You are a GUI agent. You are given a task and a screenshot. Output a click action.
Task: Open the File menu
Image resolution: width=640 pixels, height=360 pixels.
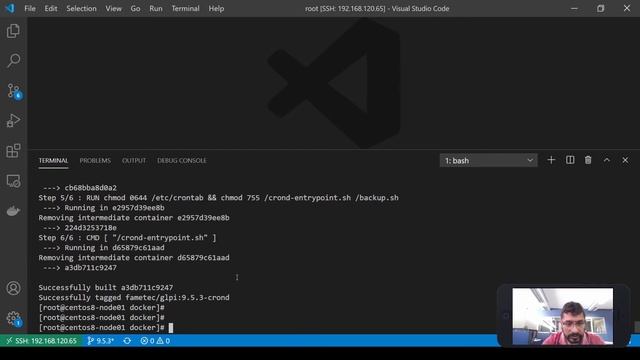pyautogui.click(x=30, y=9)
